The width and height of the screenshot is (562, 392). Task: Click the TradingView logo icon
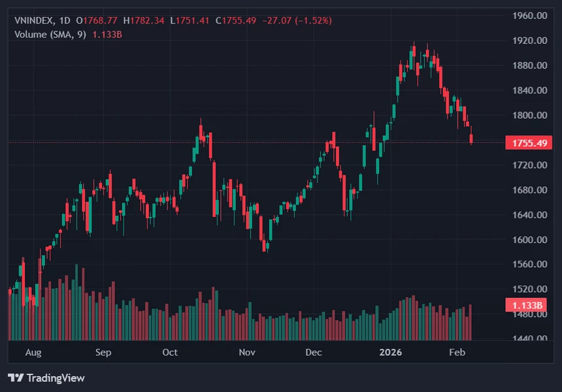point(16,378)
